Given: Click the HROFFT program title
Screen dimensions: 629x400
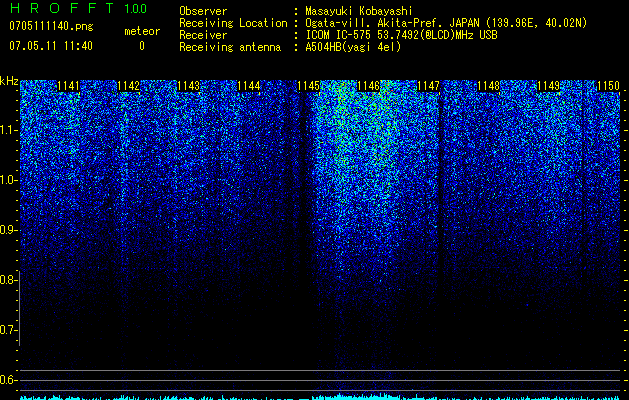Looking at the screenshot, I should coord(63,8).
